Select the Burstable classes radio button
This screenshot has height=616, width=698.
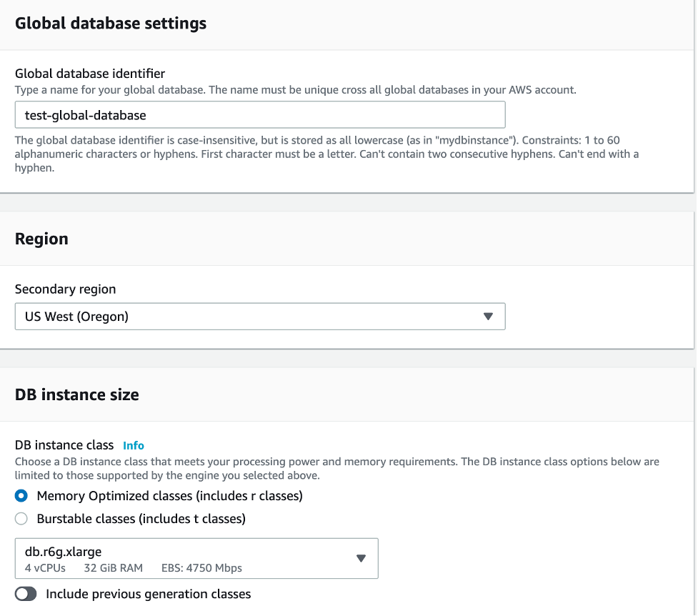tap(21, 519)
